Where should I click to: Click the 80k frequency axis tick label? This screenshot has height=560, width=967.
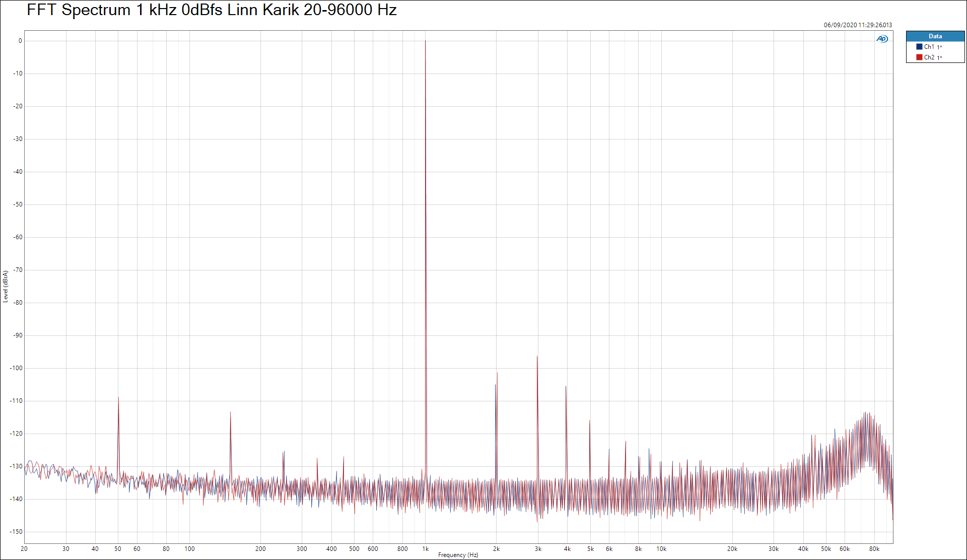coord(874,549)
